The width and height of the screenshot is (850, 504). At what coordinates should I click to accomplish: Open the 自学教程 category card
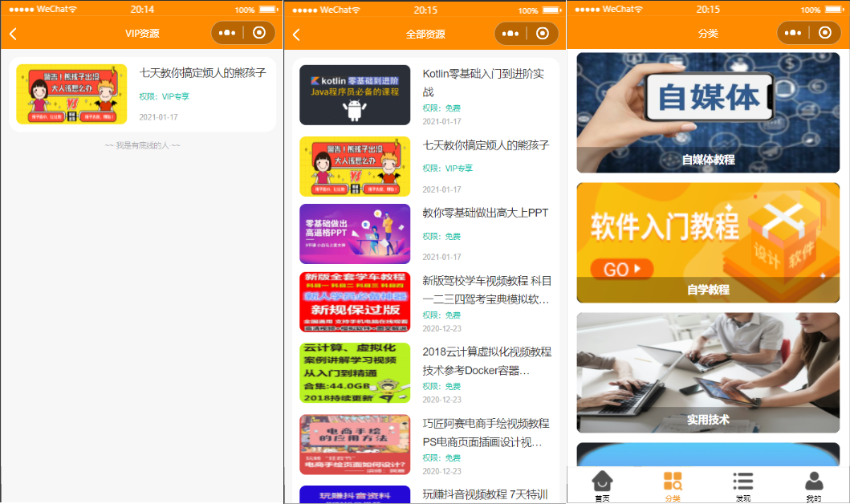pos(708,243)
